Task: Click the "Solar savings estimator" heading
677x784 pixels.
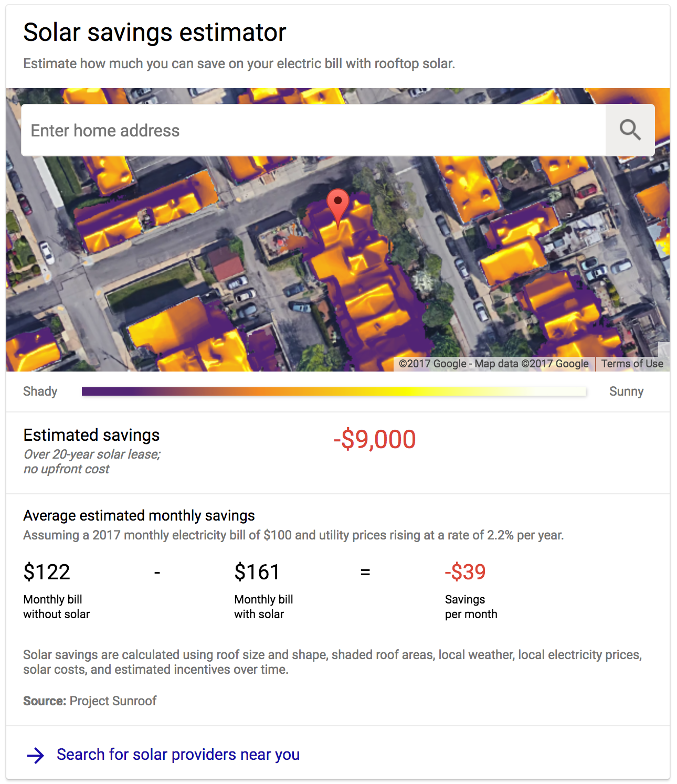Action: coord(155,33)
